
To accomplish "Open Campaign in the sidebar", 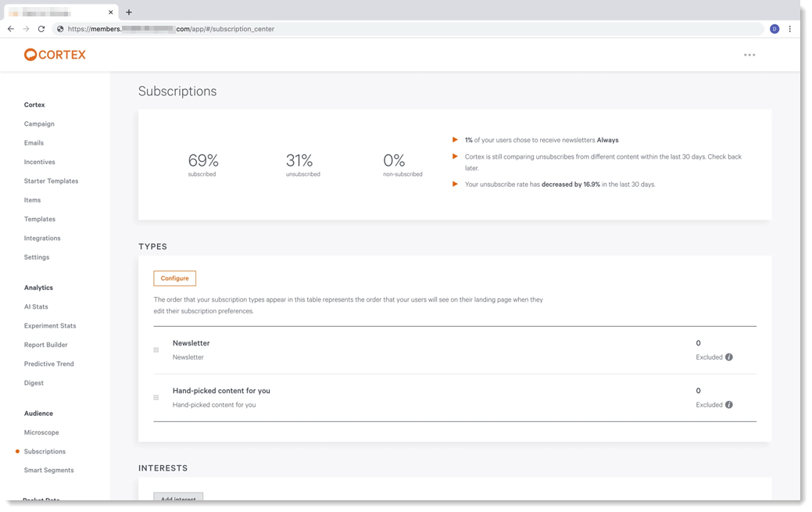I will pyautogui.click(x=39, y=124).
